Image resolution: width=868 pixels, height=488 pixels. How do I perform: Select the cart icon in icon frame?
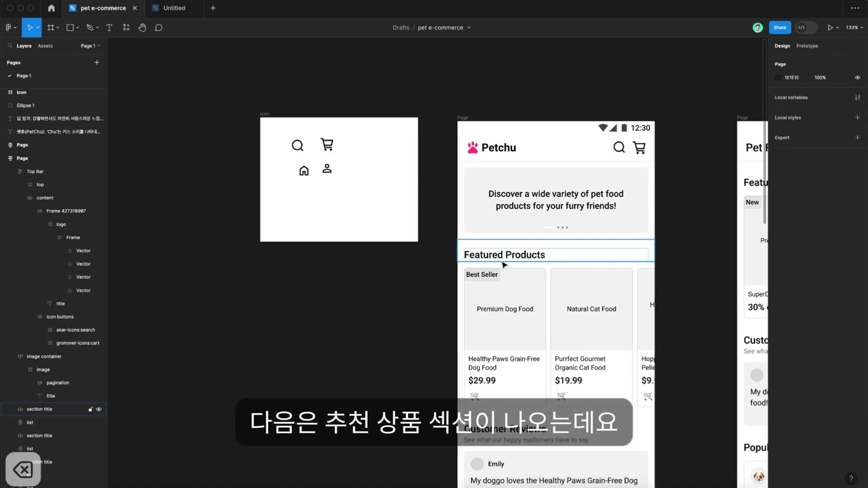click(x=327, y=145)
